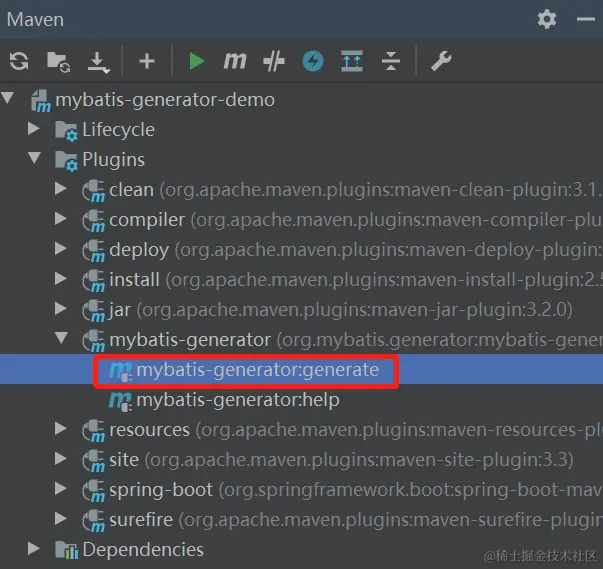This screenshot has height=569, width=603.
Task: Click Download Sources and Documentation icon
Action: (98, 62)
